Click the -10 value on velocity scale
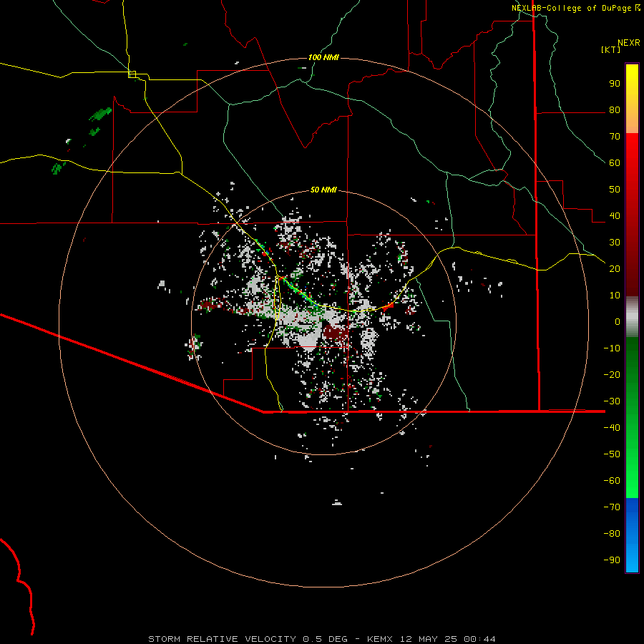Image resolution: width=644 pixels, height=644 pixels. (x=612, y=348)
